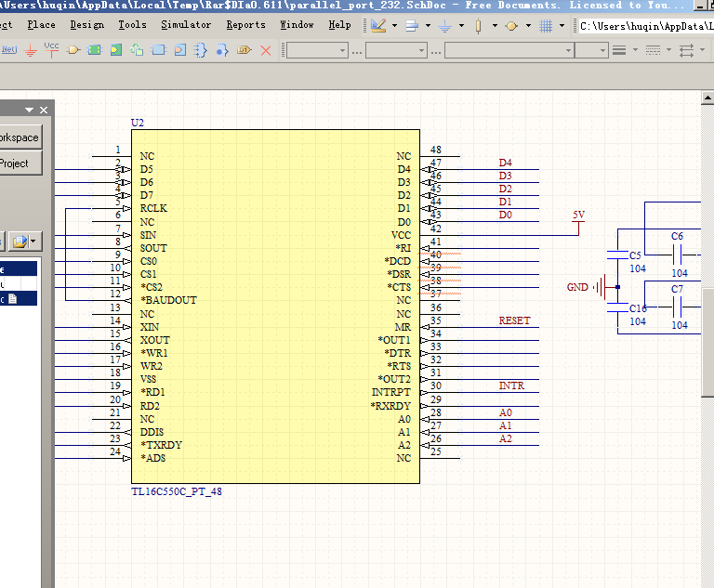Select the green Place Sheet Symbol tool
This screenshot has height=588, width=714.
click(94, 50)
